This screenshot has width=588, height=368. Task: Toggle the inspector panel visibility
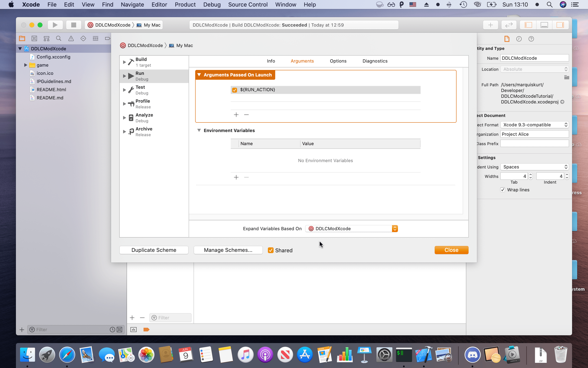(x=560, y=25)
